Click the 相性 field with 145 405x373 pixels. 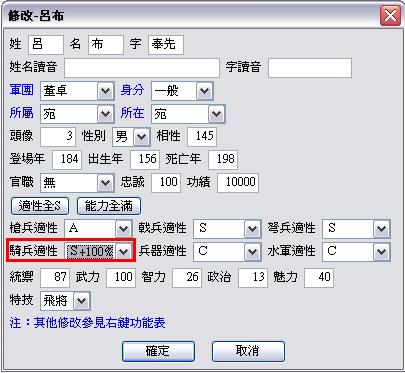202,137
